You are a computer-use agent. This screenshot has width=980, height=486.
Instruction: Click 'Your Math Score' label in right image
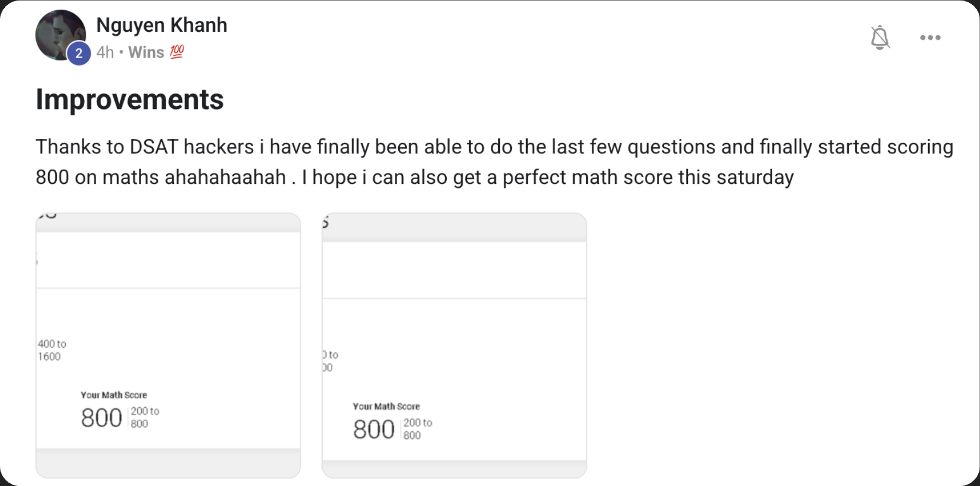pos(386,407)
